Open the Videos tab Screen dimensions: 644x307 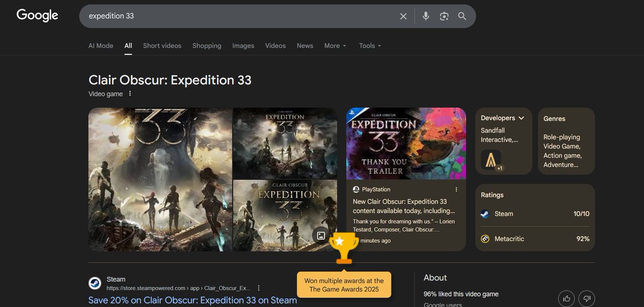tap(275, 46)
